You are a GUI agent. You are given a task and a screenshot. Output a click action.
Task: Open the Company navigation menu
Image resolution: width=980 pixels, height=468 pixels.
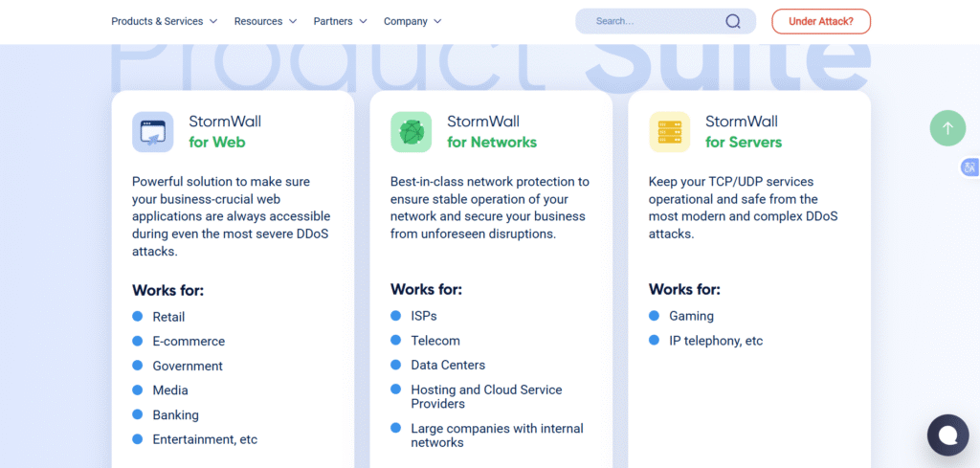(412, 21)
